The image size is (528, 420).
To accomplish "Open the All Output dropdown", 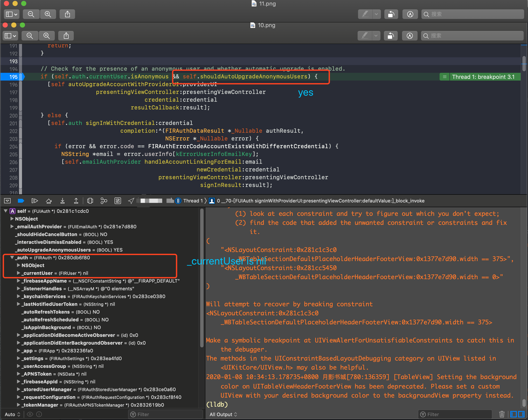I will pos(223,414).
